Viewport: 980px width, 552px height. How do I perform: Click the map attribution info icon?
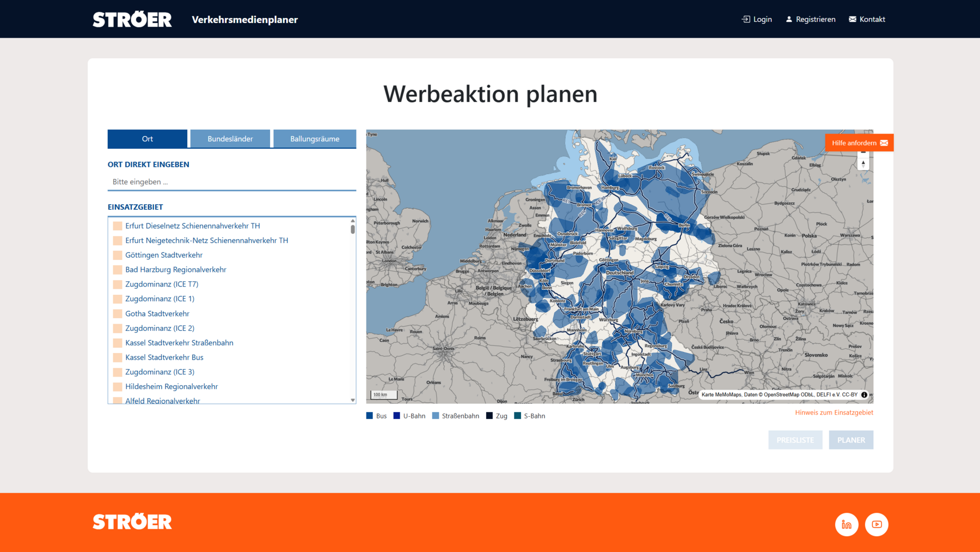[864, 395]
